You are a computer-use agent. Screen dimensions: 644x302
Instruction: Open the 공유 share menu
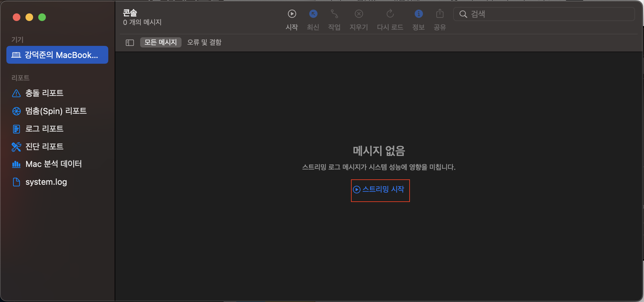point(440,14)
